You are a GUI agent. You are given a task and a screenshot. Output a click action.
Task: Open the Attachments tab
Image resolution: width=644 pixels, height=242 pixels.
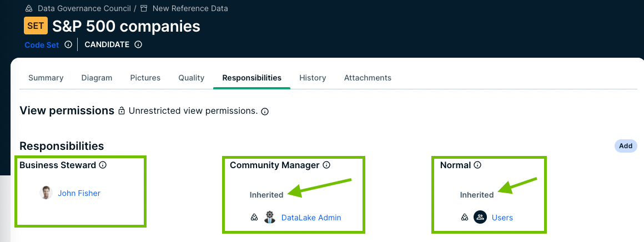pos(368,78)
